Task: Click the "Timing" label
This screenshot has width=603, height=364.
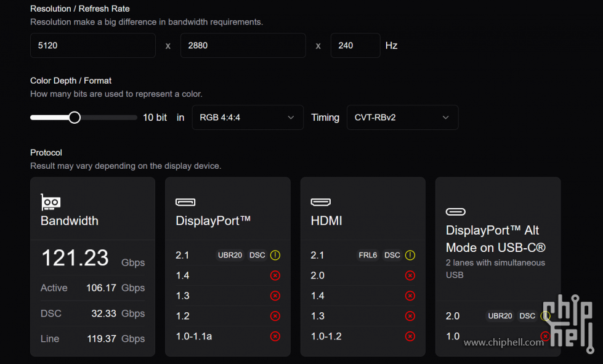Action: [325, 118]
